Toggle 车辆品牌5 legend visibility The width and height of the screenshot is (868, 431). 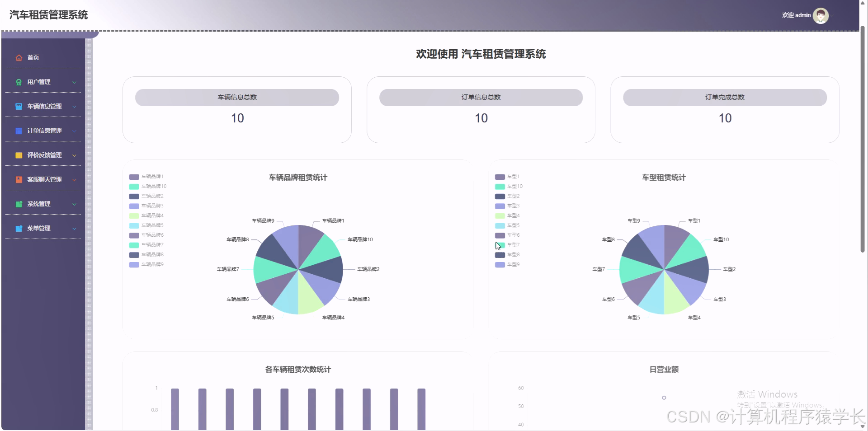click(x=146, y=225)
